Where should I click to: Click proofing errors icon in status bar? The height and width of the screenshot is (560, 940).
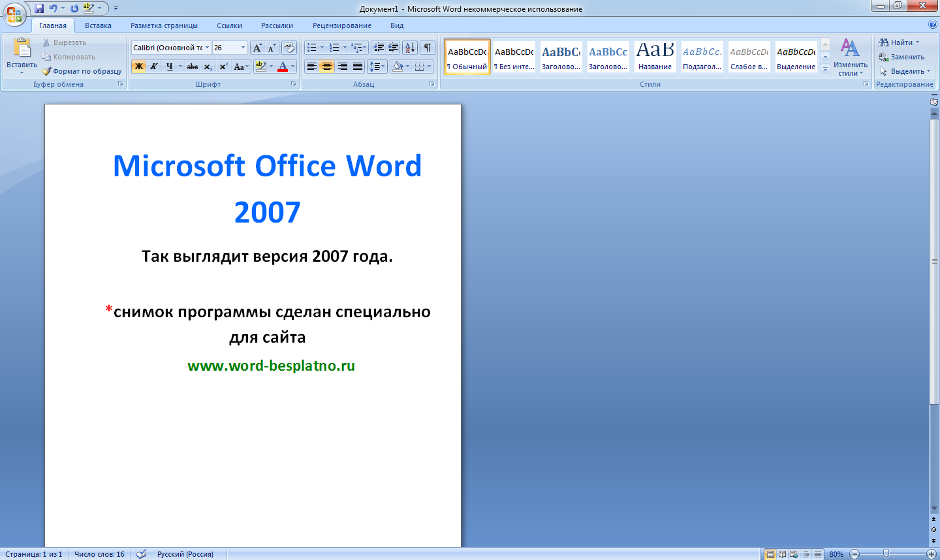(141, 554)
